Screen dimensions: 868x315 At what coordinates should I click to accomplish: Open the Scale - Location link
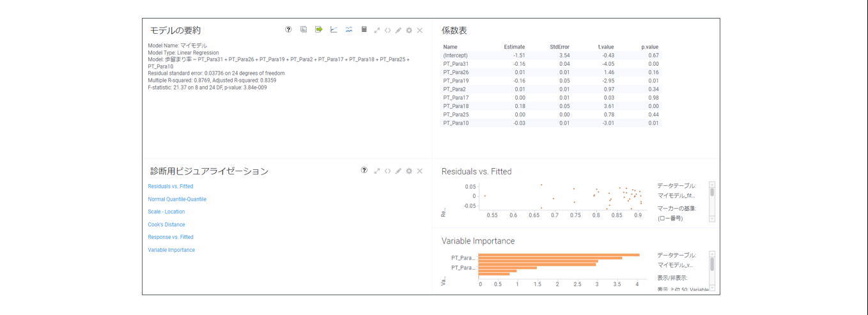[x=166, y=211]
